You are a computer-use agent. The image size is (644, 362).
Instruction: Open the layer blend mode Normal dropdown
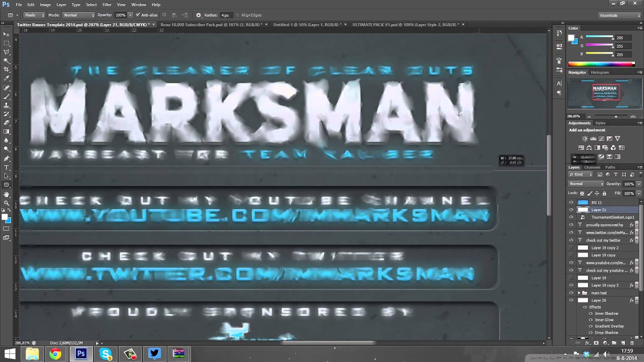click(x=586, y=184)
